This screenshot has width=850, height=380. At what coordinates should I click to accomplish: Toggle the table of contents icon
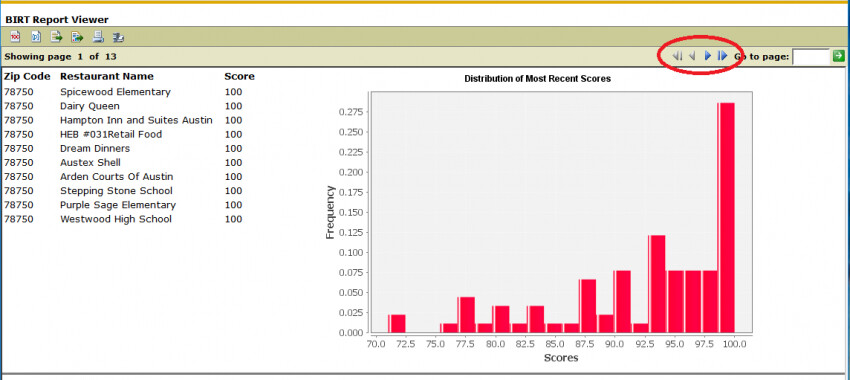pos(15,37)
